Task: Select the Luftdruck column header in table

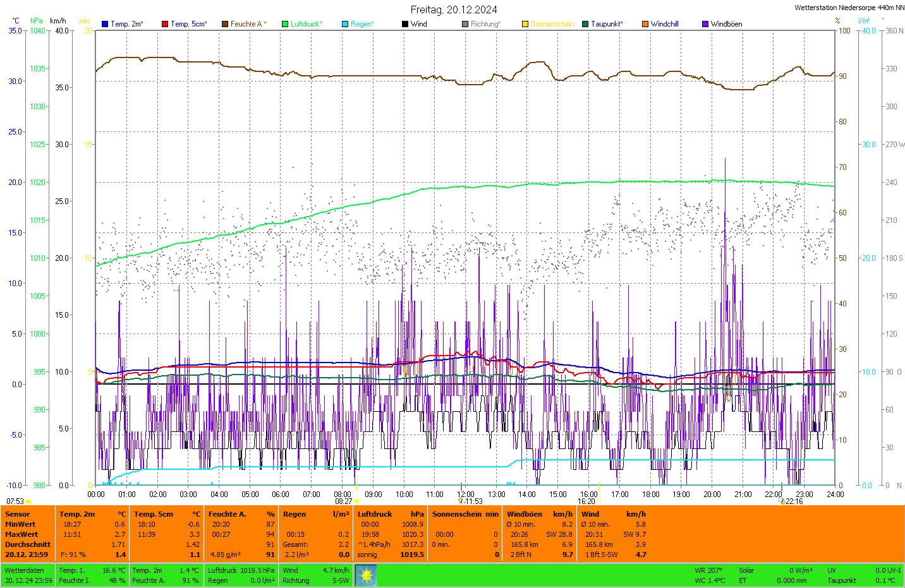Action: [x=375, y=514]
